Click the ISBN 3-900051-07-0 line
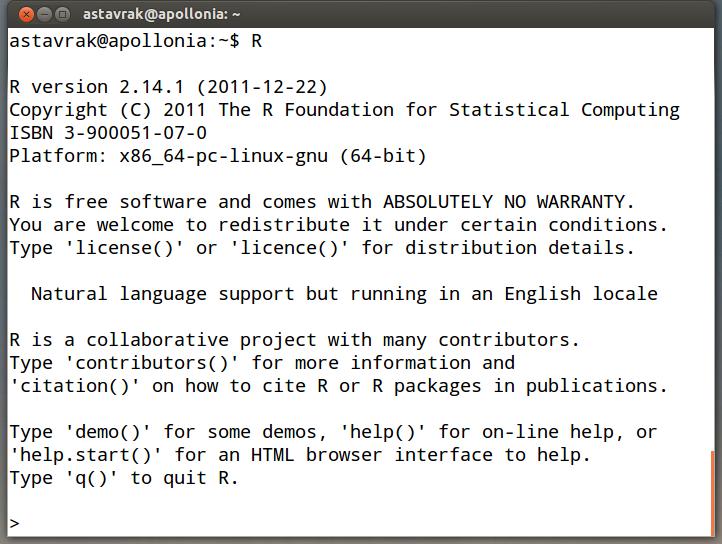722x544 pixels. point(108,133)
